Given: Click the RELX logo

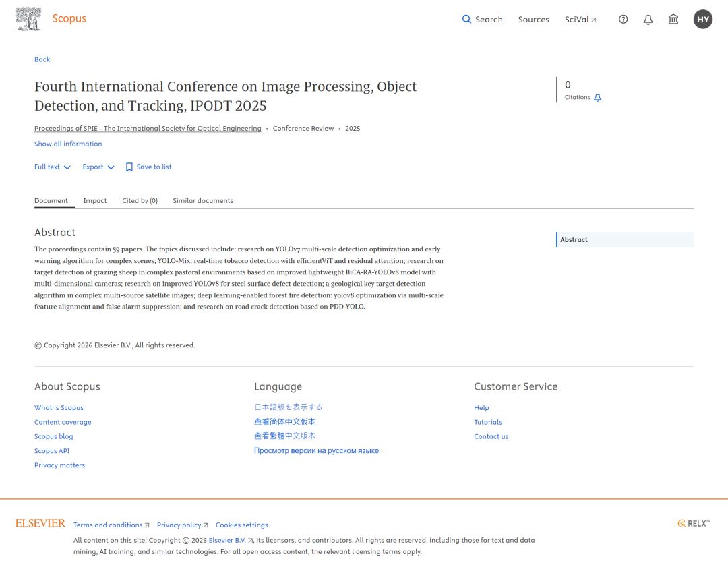Looking at the screenshot, I should click(x=693, y=522).
